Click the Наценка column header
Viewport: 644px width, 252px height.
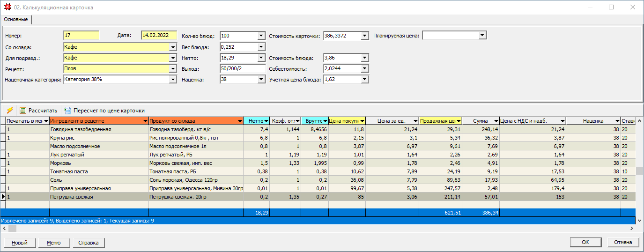593,121
